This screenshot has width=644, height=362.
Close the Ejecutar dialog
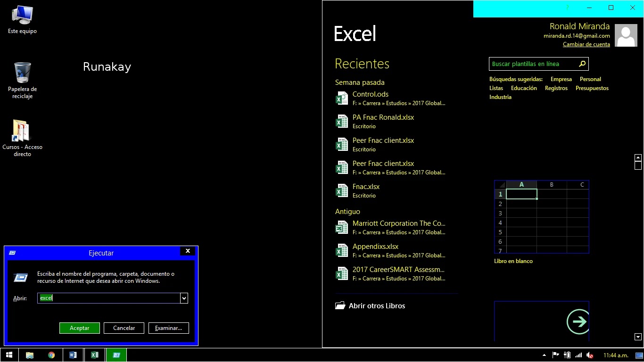[188, 251]
